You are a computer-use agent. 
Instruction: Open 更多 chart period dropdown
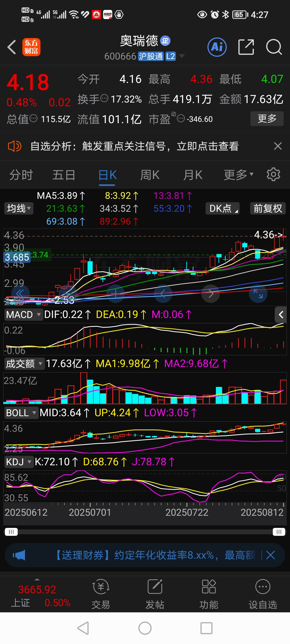click(x=239, y=175)
